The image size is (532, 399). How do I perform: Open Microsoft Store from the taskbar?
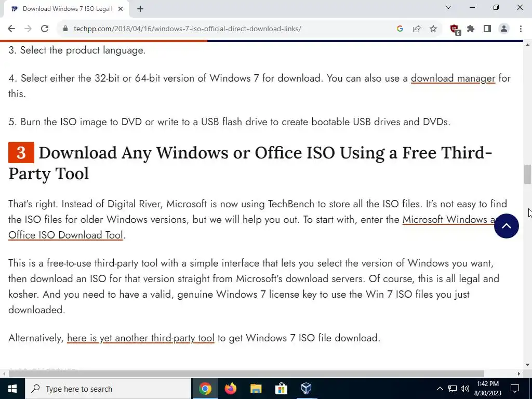pyautogui.click(x=281, y=389)
